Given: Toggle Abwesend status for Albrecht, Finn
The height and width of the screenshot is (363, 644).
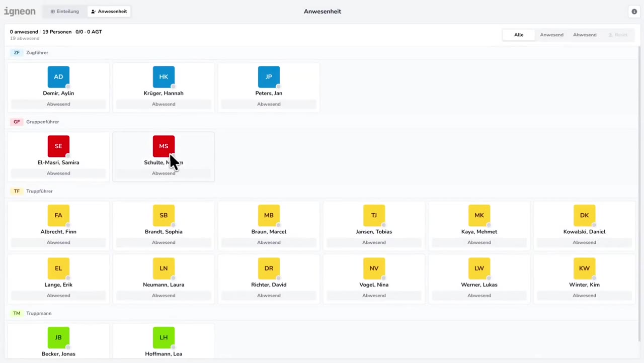Looking at the screenshot, I should [x=58, y=242].
